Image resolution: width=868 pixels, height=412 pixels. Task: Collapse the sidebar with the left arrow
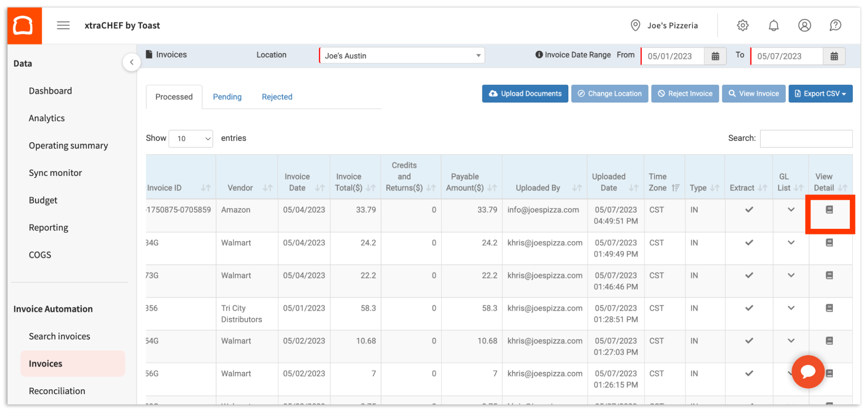[132, 62]
